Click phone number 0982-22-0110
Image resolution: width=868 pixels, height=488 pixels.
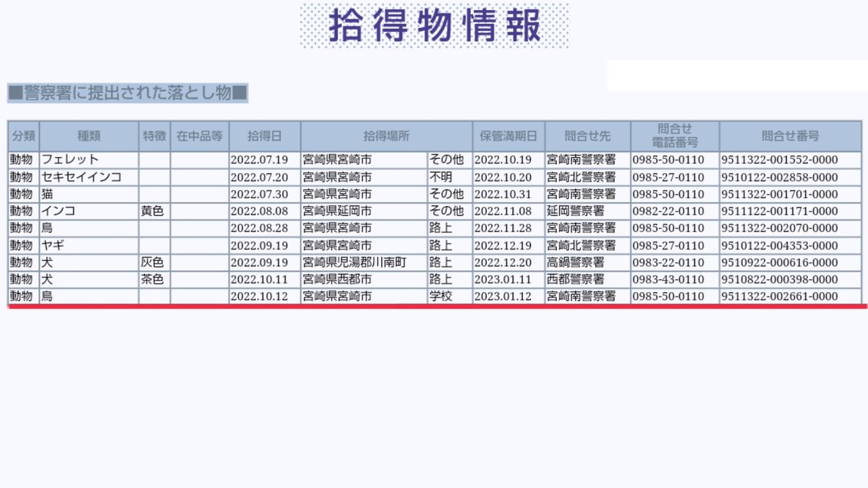click(675, 211)
